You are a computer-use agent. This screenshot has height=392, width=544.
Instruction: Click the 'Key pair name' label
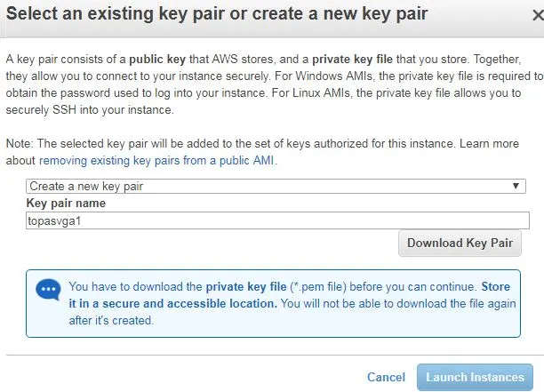click(x=66, y=204)
